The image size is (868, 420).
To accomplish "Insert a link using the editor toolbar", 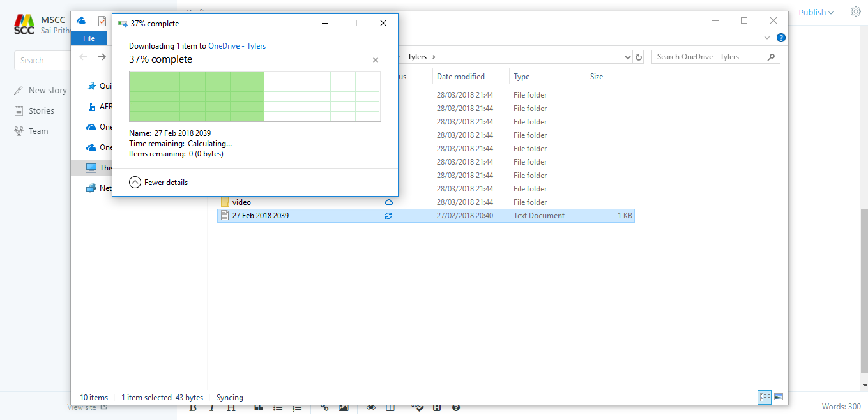I will point(324,407).
